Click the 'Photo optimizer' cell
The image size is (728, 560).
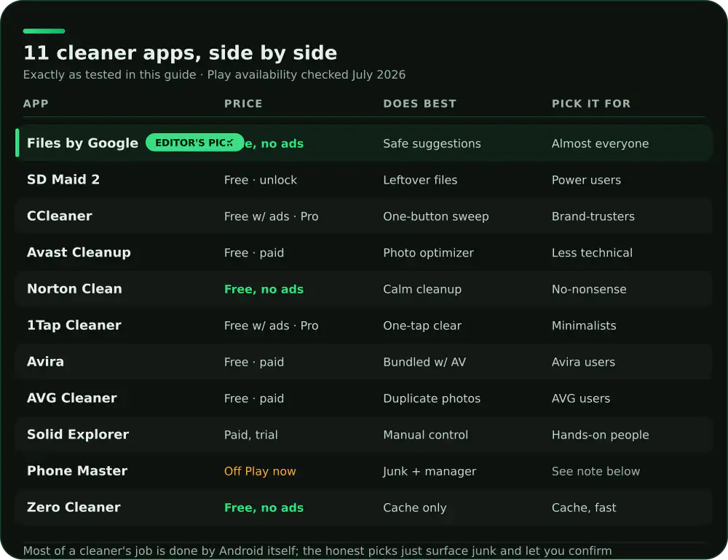[x=429, y=253]
